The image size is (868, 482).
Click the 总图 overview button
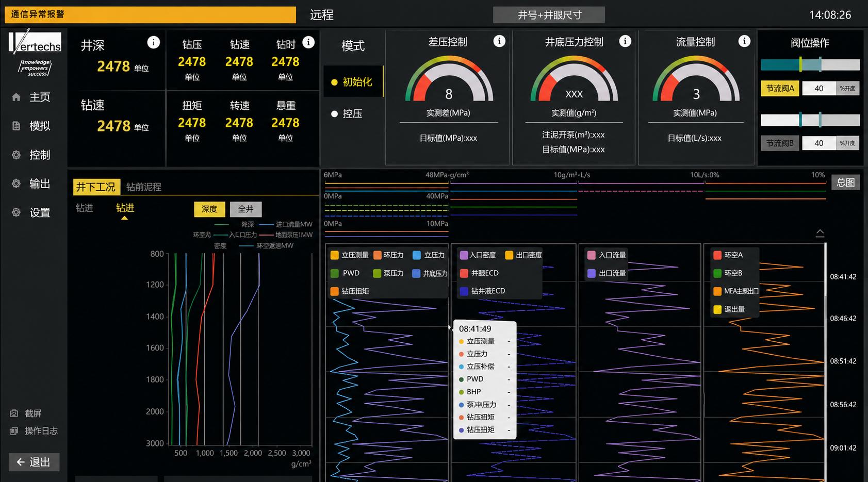[x=846, y=182]
